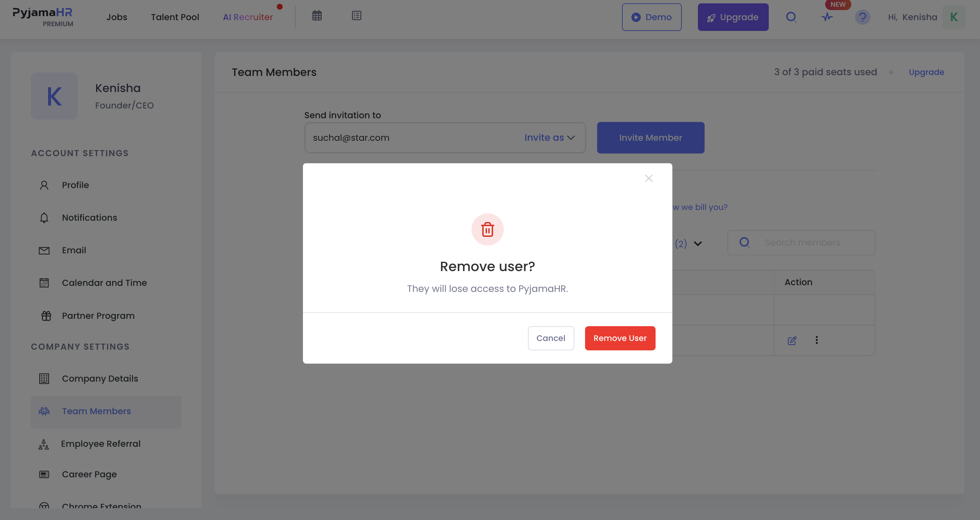Click the edit pencil icon in Action column
Screen dimensions: 980x520
pyautogui.click(x=792, y=341)
